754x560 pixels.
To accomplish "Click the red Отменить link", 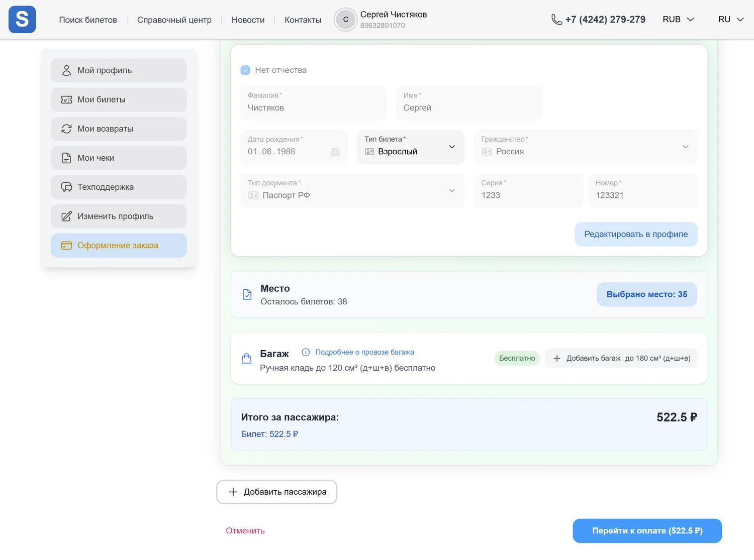I will click(245, 531).
